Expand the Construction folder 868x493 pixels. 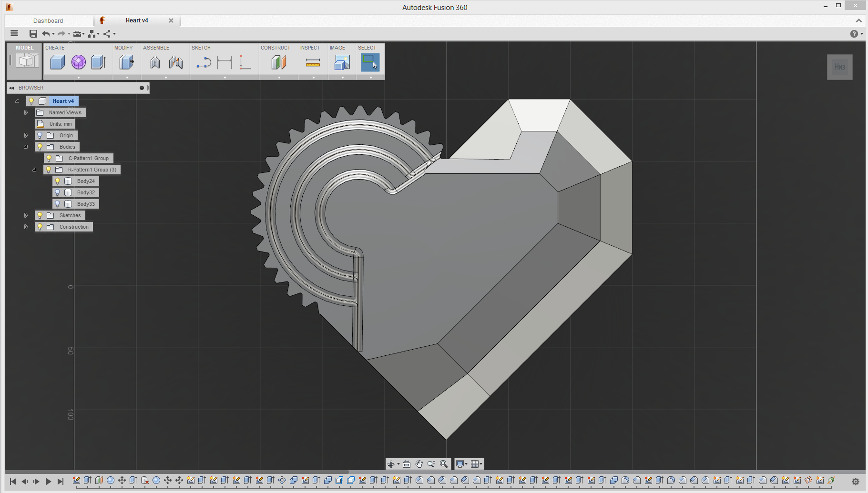pos(26,227)
